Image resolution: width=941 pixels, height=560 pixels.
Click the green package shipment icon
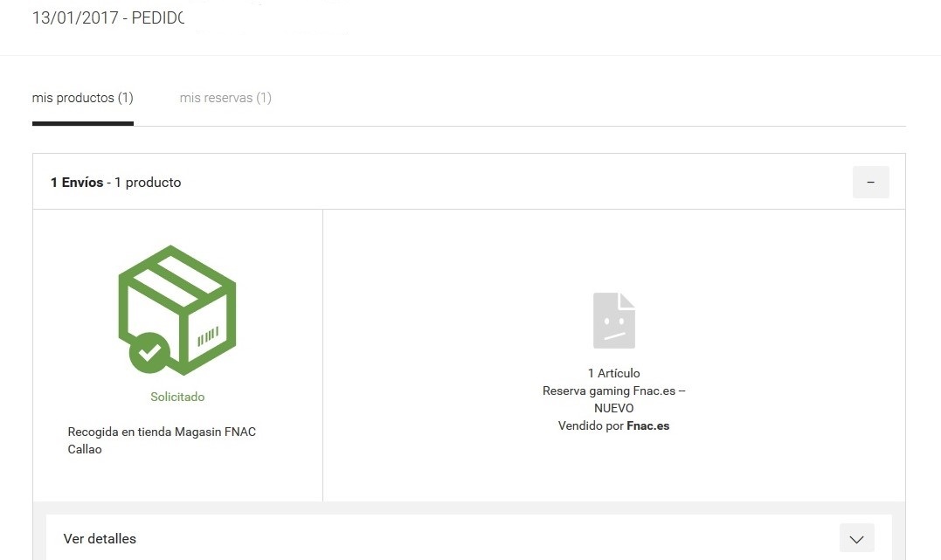click(x=177, y=310)
